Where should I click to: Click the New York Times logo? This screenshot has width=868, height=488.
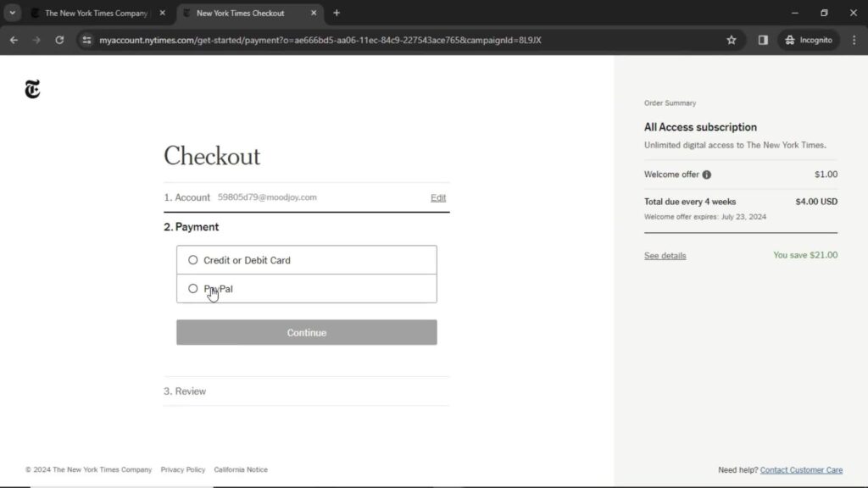(x=33, y=89)
